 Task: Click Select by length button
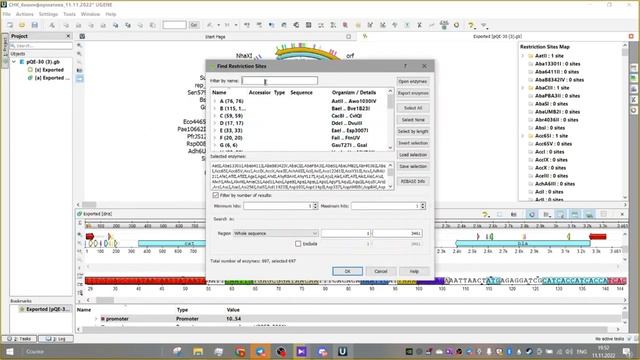tap(413, 131)
